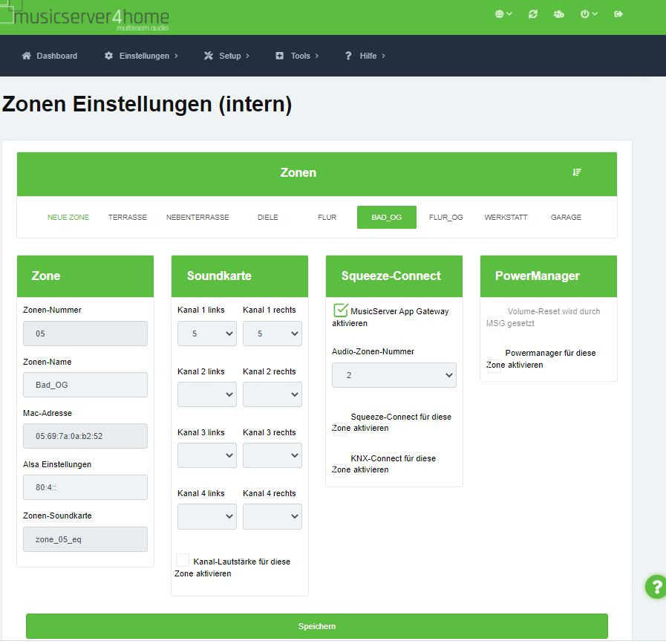666x644 pixels.
Task: Open the Kanal 1 links dropdown
Action: pyautogui.click(x=207, y=334)
